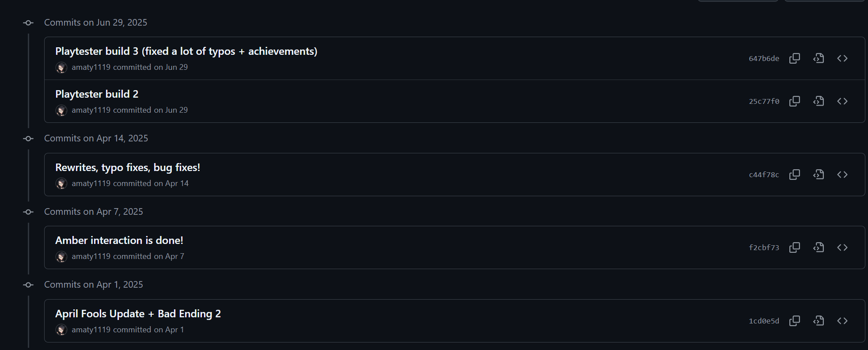The image size is (868, 350).
Task: Open amaty1119 profile on Apr 14 commit
Action: 91,183
